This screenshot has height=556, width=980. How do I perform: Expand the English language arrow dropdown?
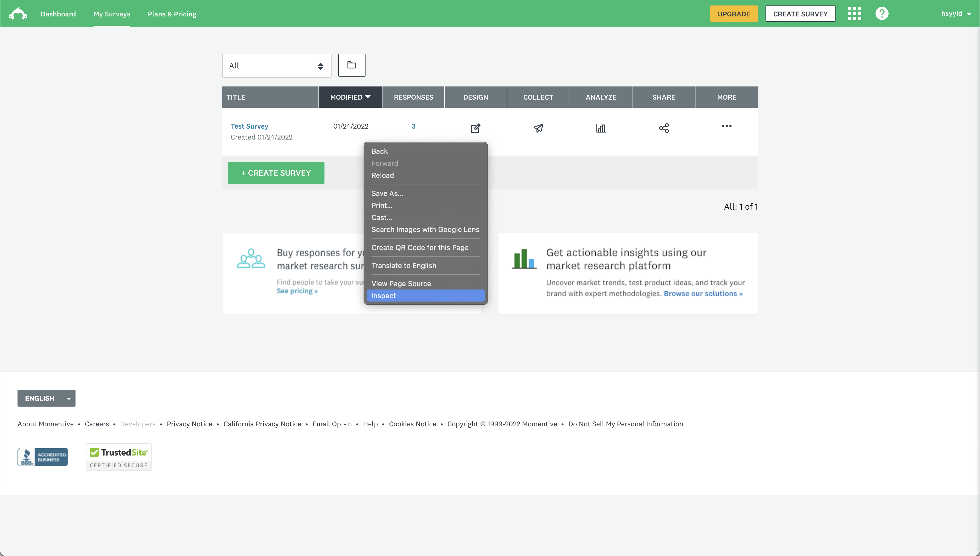click(69, 398)
